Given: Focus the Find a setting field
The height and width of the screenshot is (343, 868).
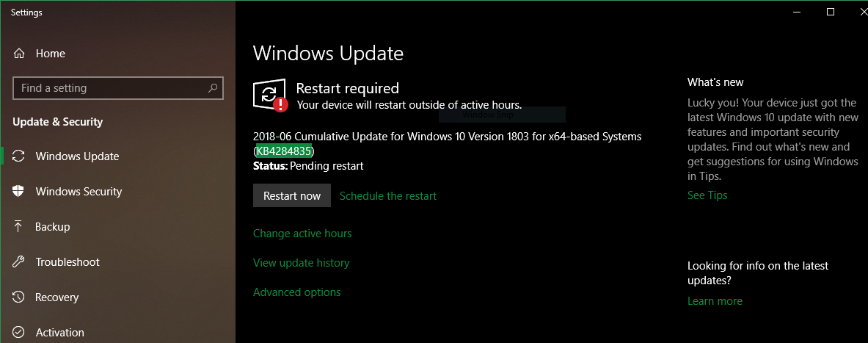Looking at the screenshot, I should (118, 88).
